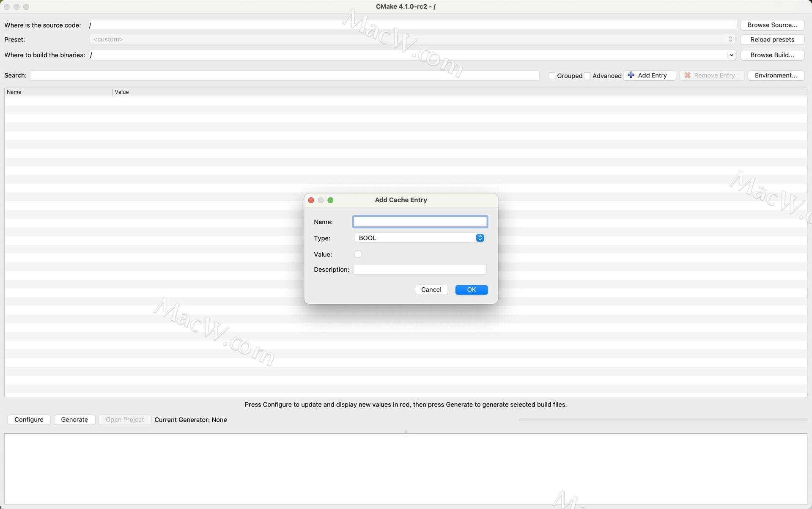Click the Search input field

[x=285, y=75]
